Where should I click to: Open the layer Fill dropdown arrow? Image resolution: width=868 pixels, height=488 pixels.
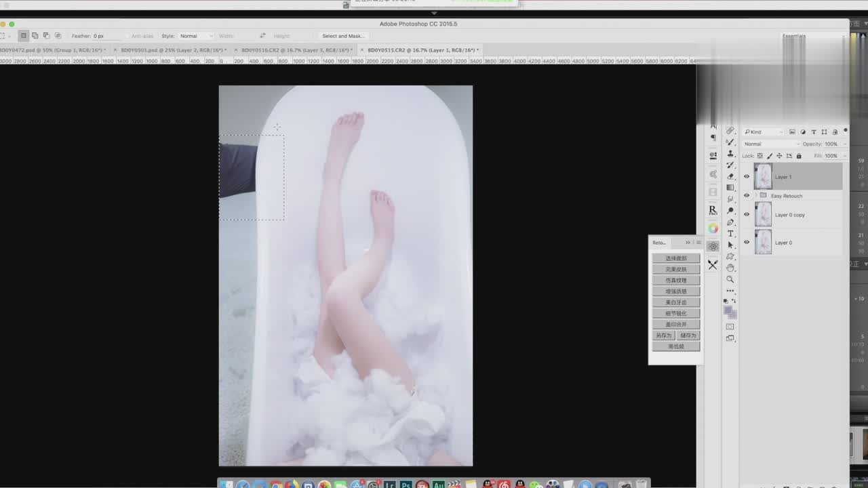tap(844, 156)
